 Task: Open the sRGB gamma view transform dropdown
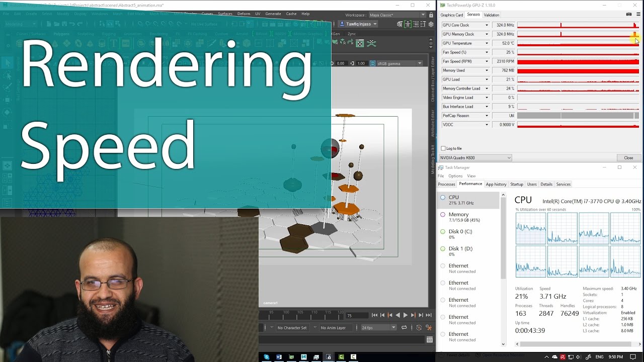pos(399,63)
